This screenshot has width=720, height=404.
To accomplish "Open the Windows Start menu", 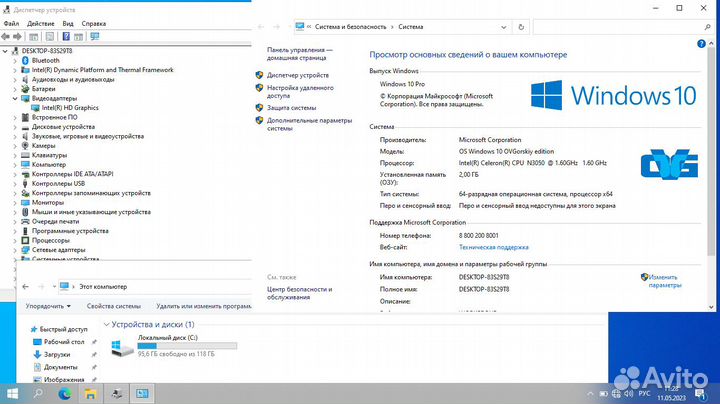I will 12,393.
